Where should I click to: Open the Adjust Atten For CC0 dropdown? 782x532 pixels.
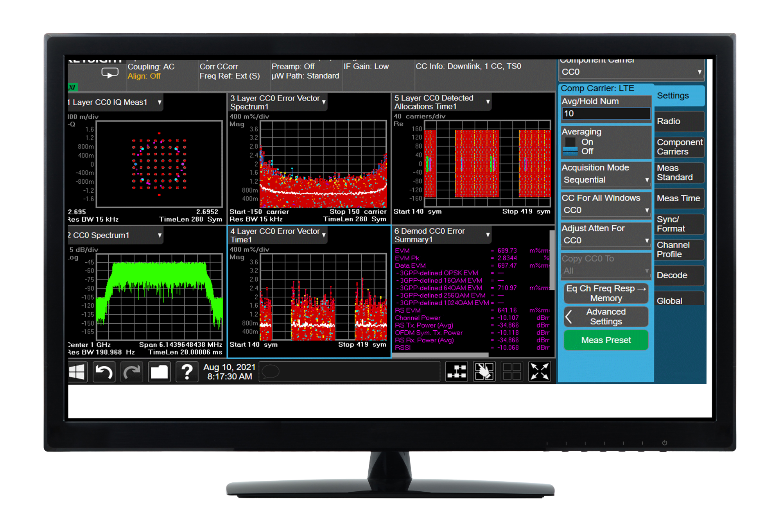pyautogui.click(x=605, y=240)
